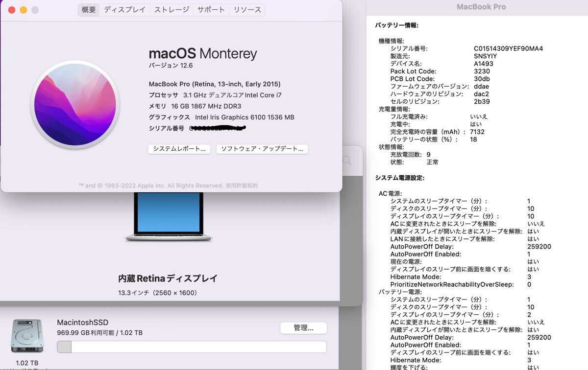Click the システムレポート button
This screenshot has width=588, height=370.
click(x=179, y=149)
